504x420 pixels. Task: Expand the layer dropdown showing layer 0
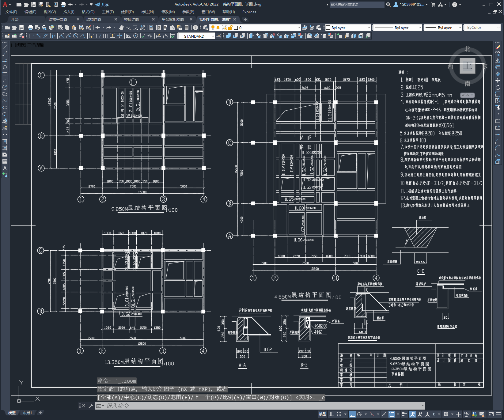coord(299,28)
